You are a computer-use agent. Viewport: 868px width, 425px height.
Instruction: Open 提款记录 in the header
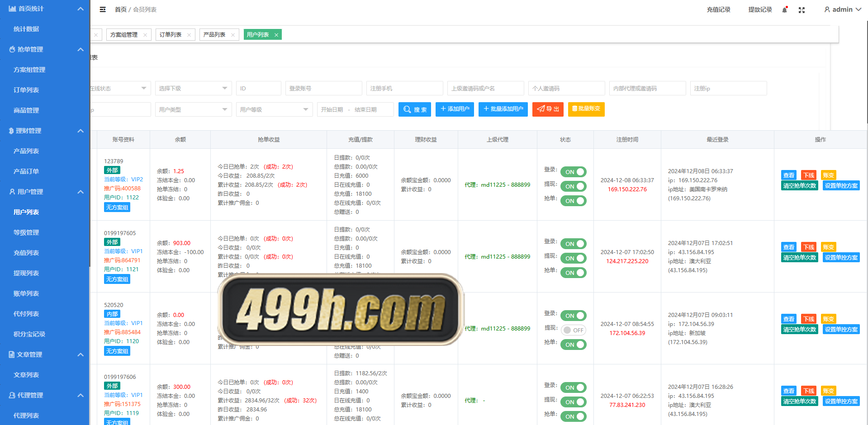tap(760, 9)
